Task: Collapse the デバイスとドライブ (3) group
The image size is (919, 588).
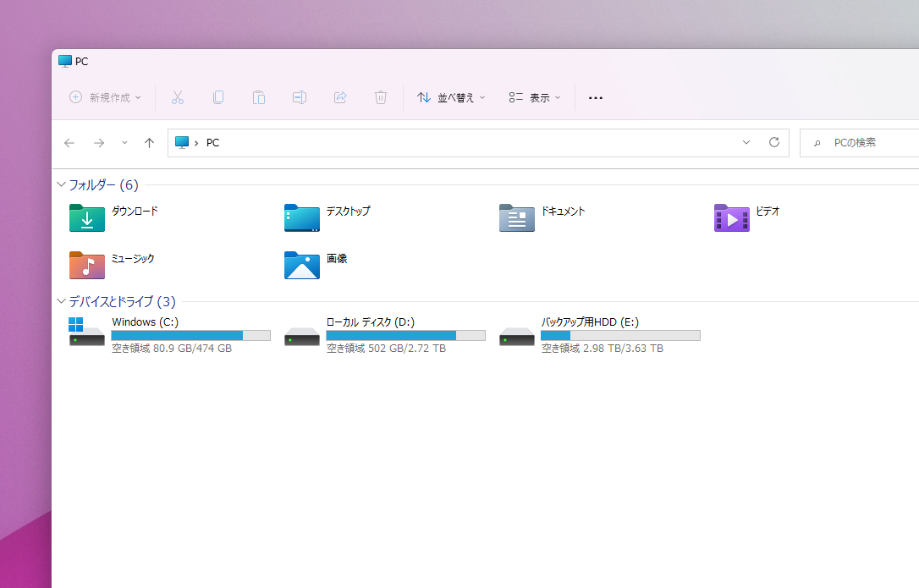Action: coord(61,301)
